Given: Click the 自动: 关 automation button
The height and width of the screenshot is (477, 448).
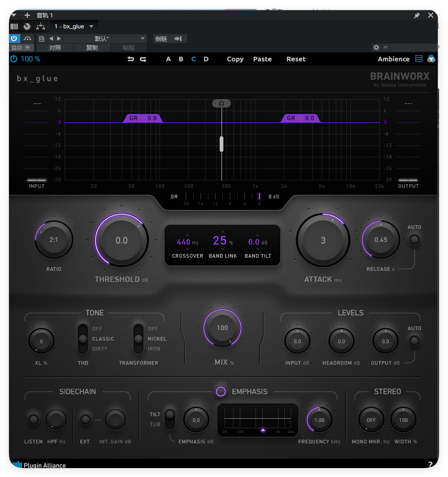Looking at the screenshot, I should coord(20,48).
